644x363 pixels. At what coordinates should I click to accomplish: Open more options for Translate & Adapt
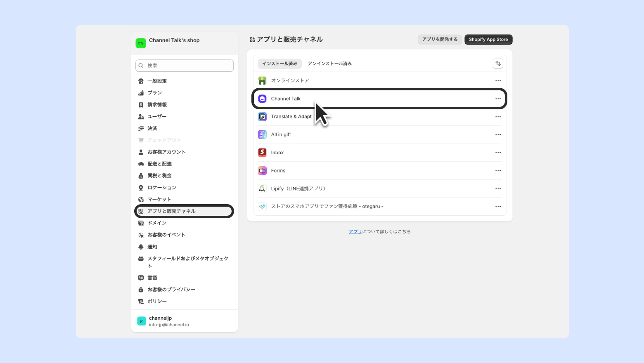[x=498, y=117]
